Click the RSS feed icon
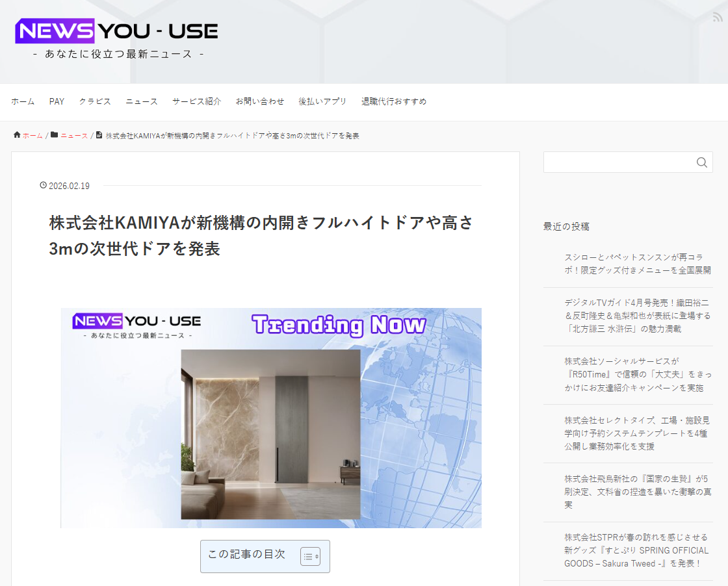 [x=717, y=18]
